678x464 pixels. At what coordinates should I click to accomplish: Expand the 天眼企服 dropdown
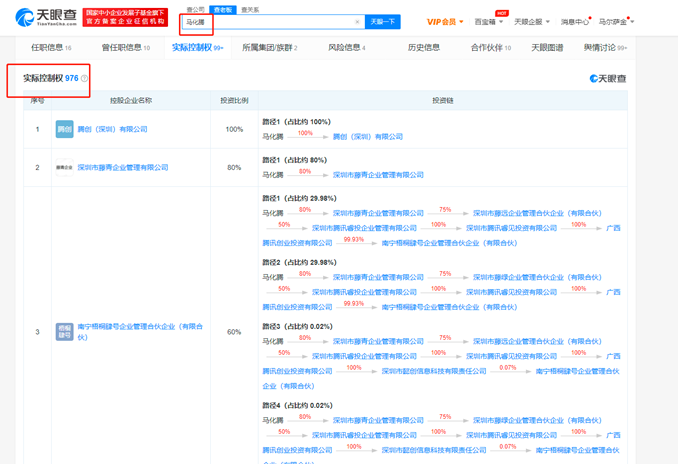click(531, 22)
